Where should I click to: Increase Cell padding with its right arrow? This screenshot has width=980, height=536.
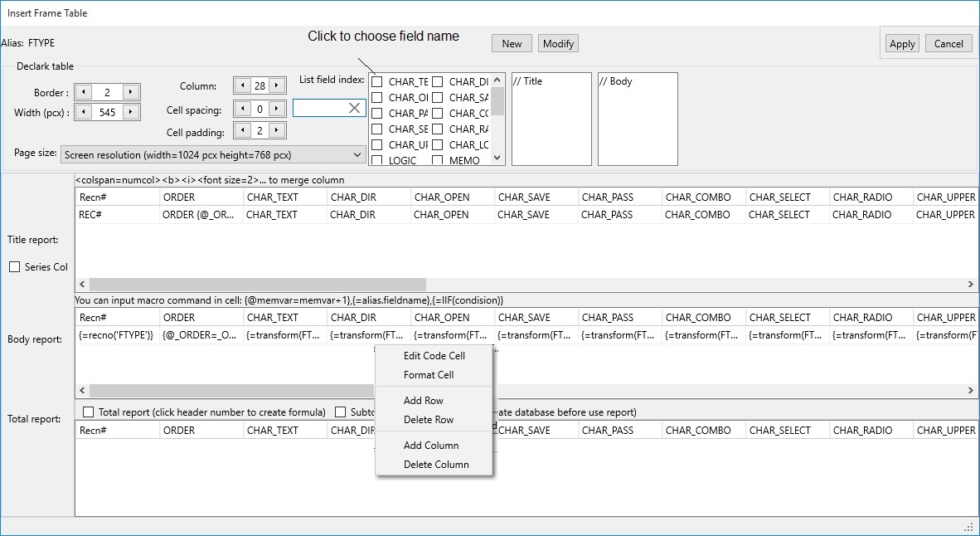click(x=278, y=129)
